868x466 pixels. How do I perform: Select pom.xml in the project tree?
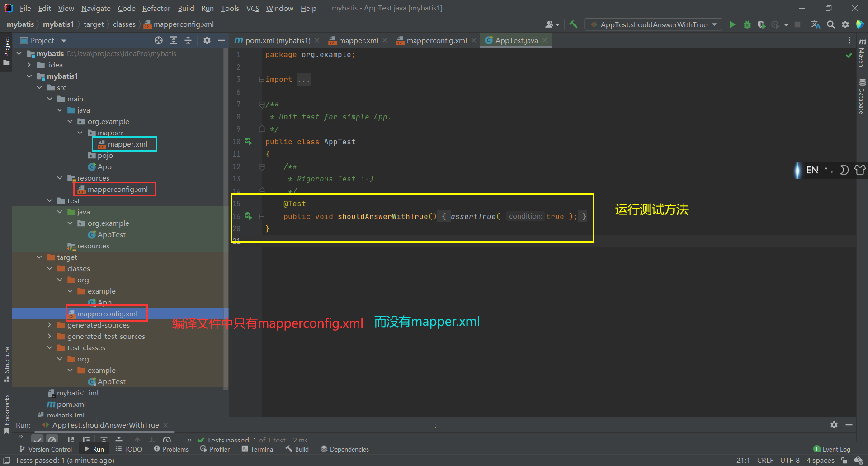point(67,404)
